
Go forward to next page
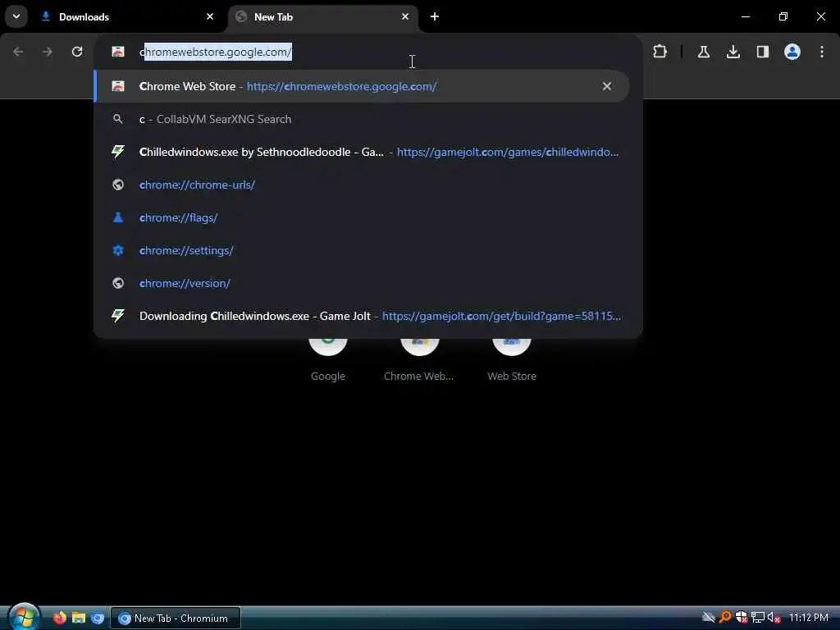(48, 52)
